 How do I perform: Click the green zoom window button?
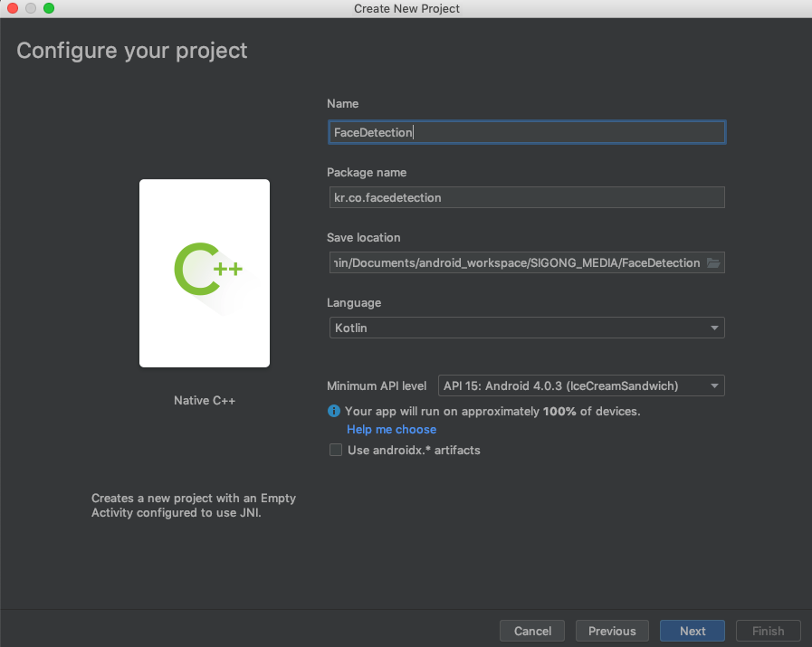(x=49, y=8)
